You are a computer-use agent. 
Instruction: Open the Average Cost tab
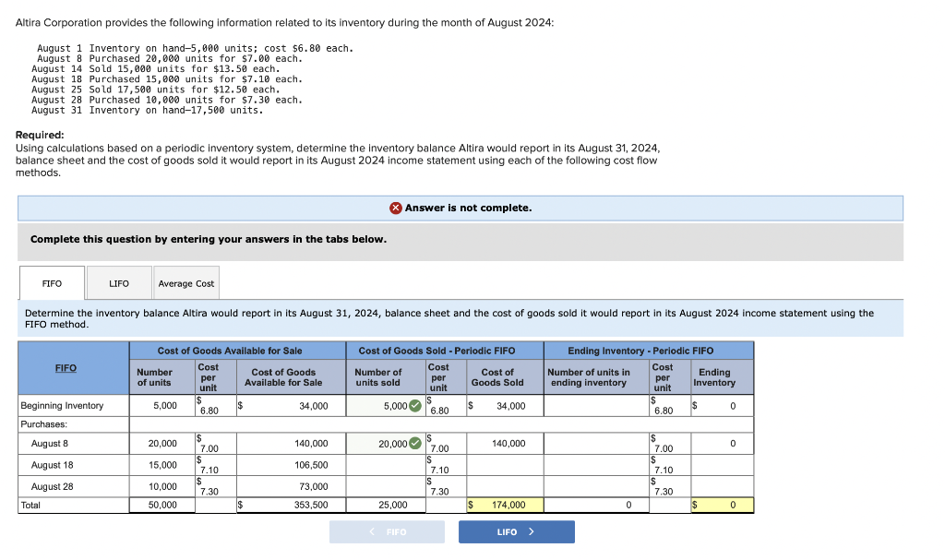tap(186, 282)
